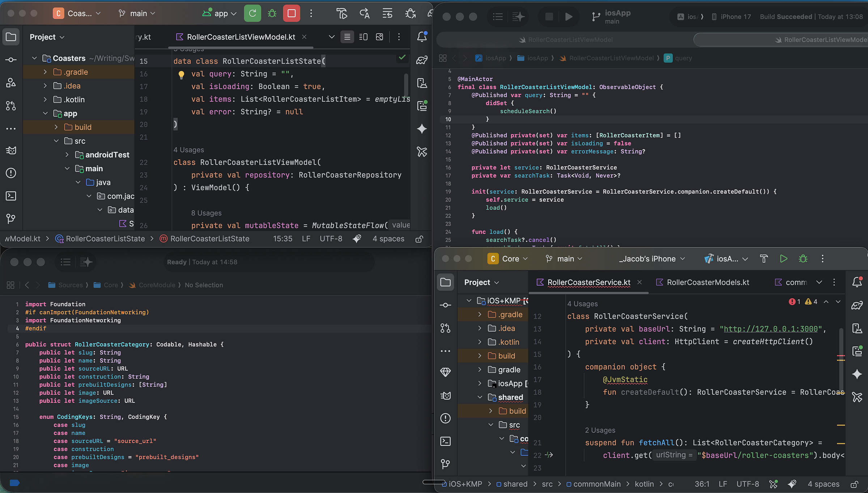Close the RollerCoasterListViewModel.kt tab

click(304, 37)
